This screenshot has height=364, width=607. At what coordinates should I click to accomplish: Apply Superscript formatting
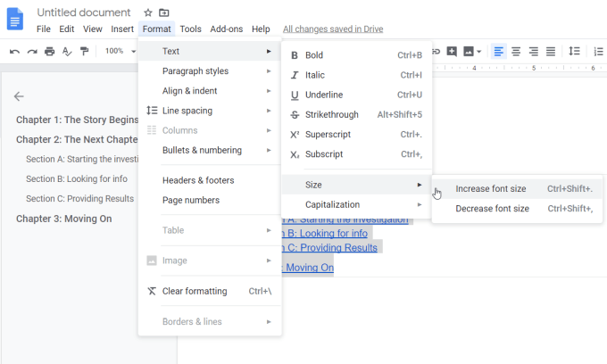pos(356,134)
